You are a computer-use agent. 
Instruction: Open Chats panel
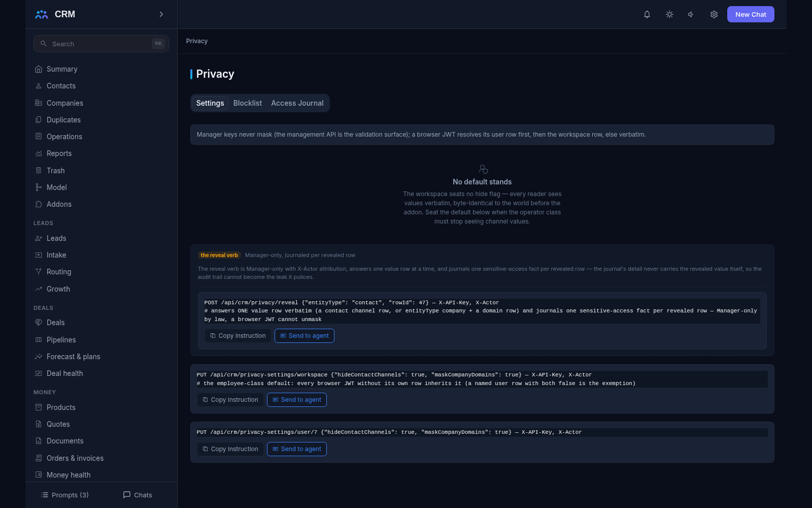[x=138, y=495]
